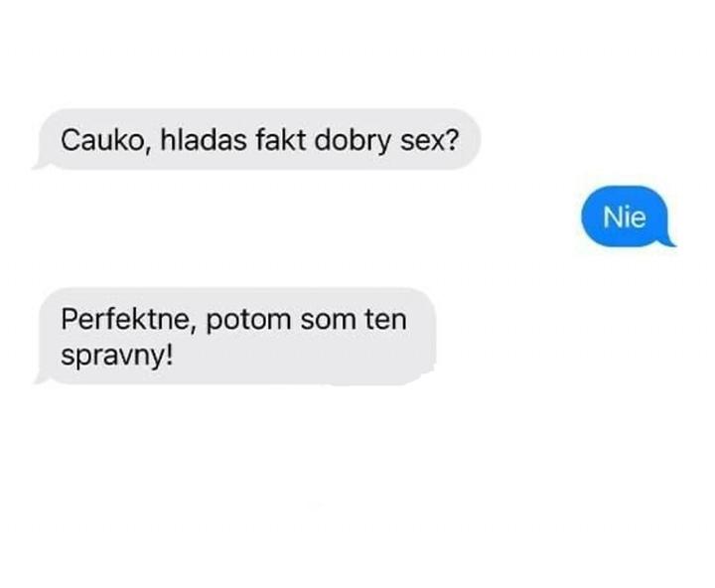Viewport: 715px width, 588px height.
Task: Select the gray 'Perfektne, potom som ten' bubble
Action: coord(235,336)
